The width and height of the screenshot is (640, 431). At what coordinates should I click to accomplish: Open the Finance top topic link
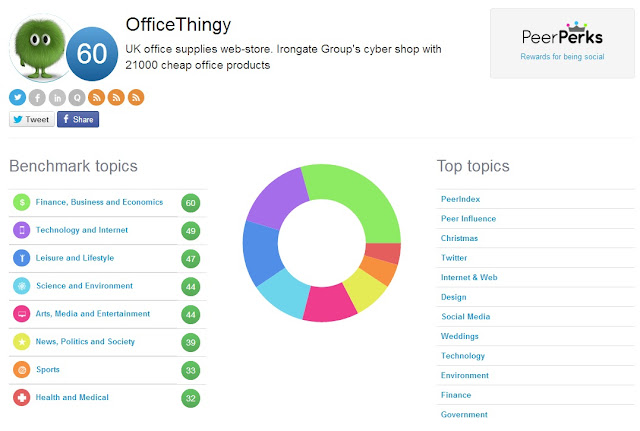(456, 395)
